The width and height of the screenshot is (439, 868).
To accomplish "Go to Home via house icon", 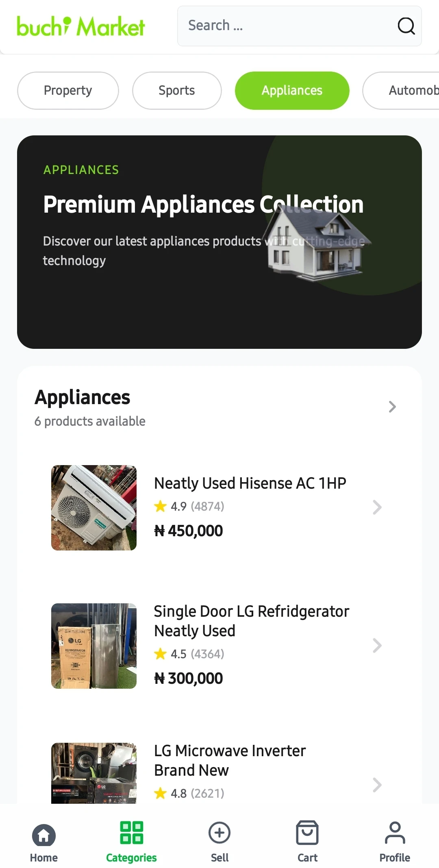I will point(43,835).
